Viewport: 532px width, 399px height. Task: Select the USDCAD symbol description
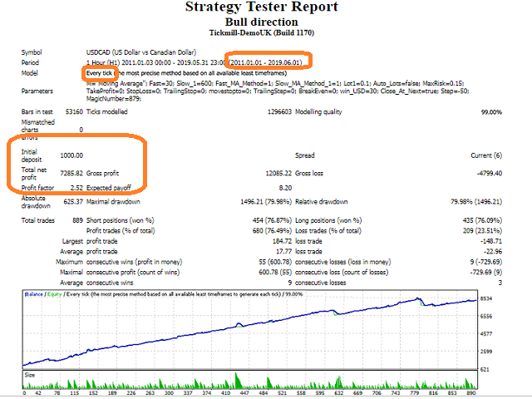click(141, 52)
